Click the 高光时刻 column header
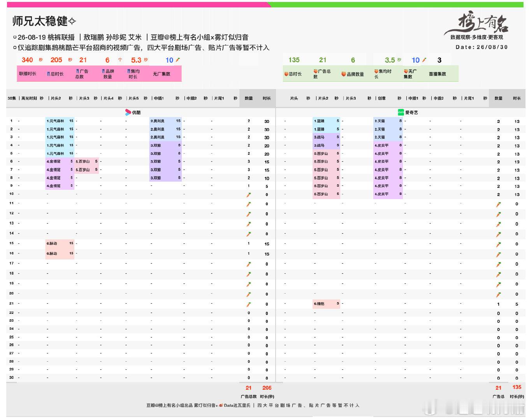This screenshot has height=420, width=529. click(x=29, y=98)
